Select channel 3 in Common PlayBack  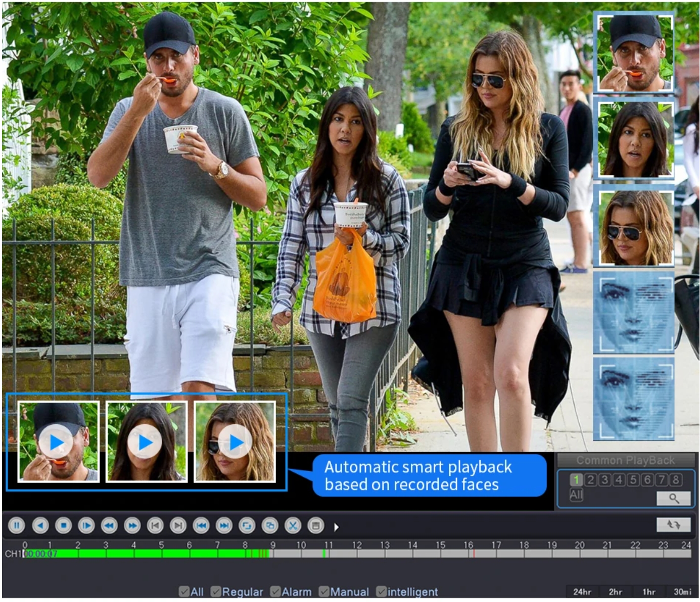pos(604,480)
